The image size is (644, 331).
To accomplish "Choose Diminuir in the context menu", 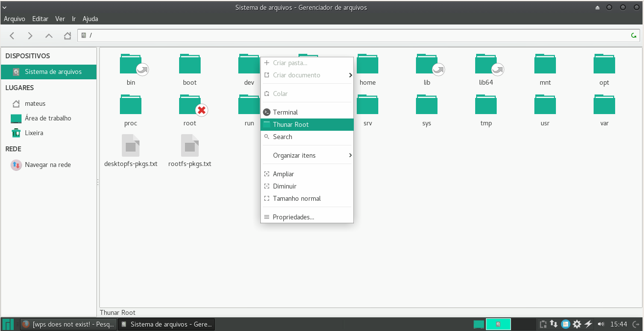I will pos(307,187).
